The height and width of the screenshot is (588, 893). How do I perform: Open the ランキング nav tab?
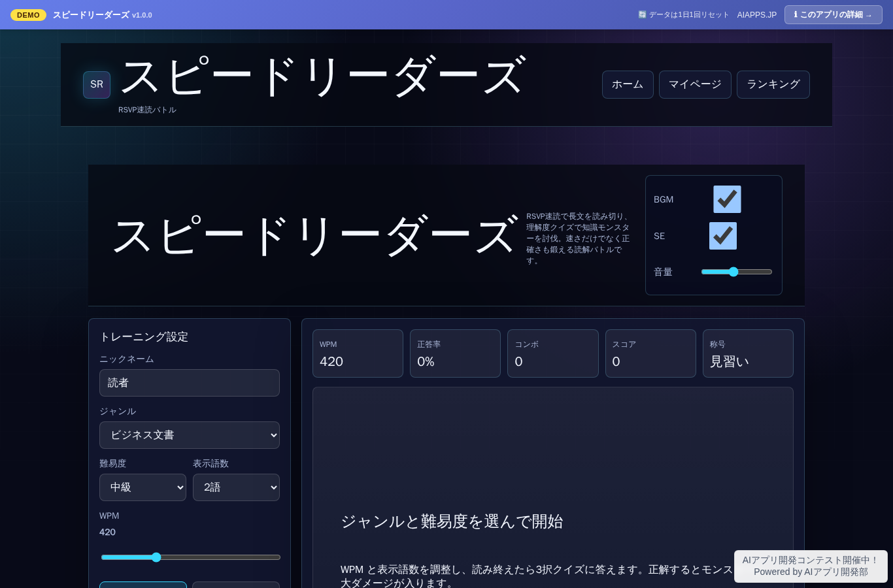click(x=773, y=84)
